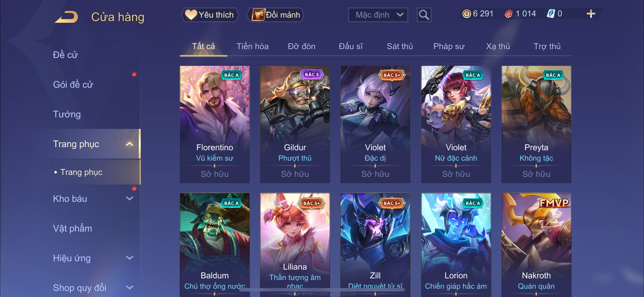Open the search magnifier icon
This screenshot has height=297, width=644.
pyautogui.click(x=424, y=15)
